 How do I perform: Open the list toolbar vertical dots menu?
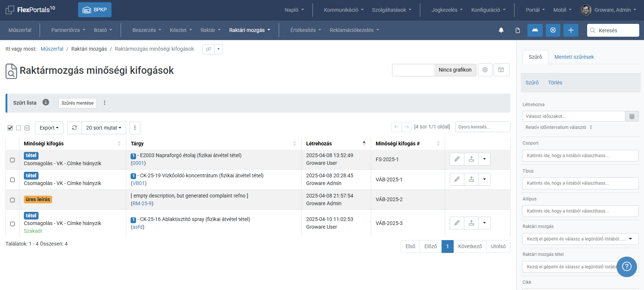(135, 128)
